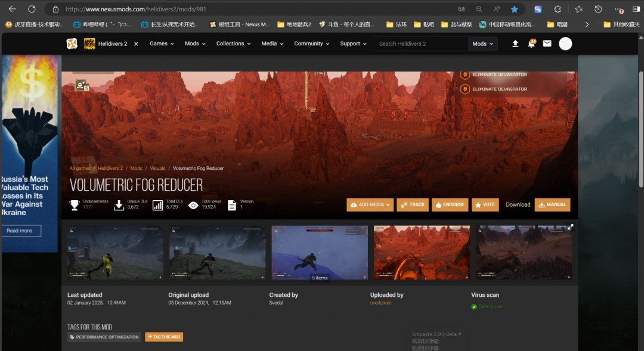Screen dimensions: 644x351
Task: Expand the Collections dropdown
Action: tap(233, 44)
